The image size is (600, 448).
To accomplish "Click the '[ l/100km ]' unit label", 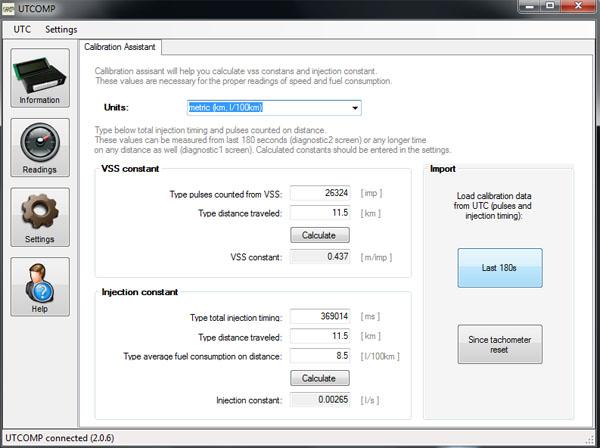I will click(x=380, y=357).
